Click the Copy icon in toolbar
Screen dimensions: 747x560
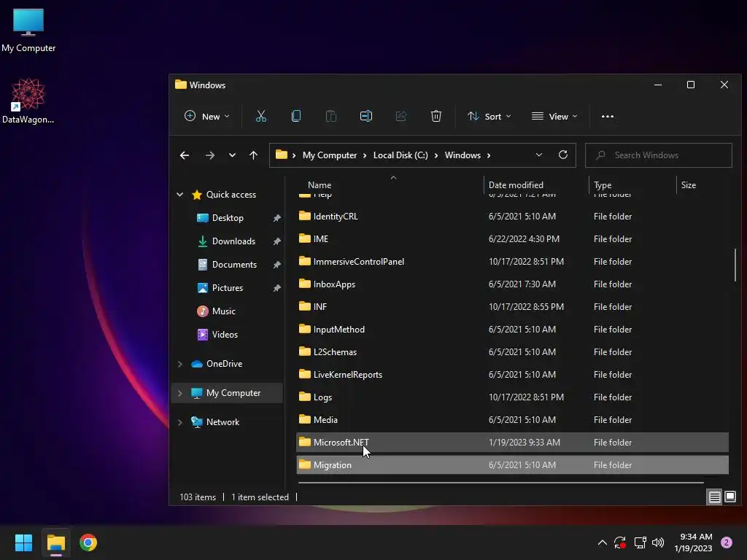296,116
